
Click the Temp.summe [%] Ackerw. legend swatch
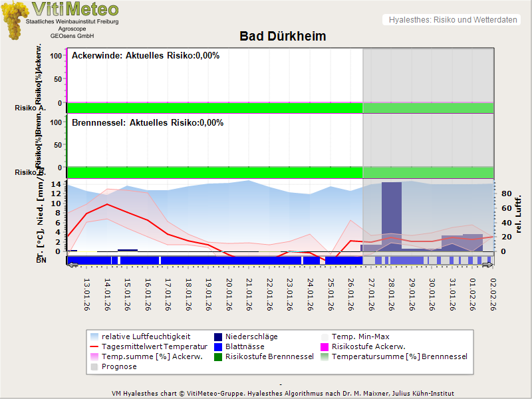click(94, 356)
